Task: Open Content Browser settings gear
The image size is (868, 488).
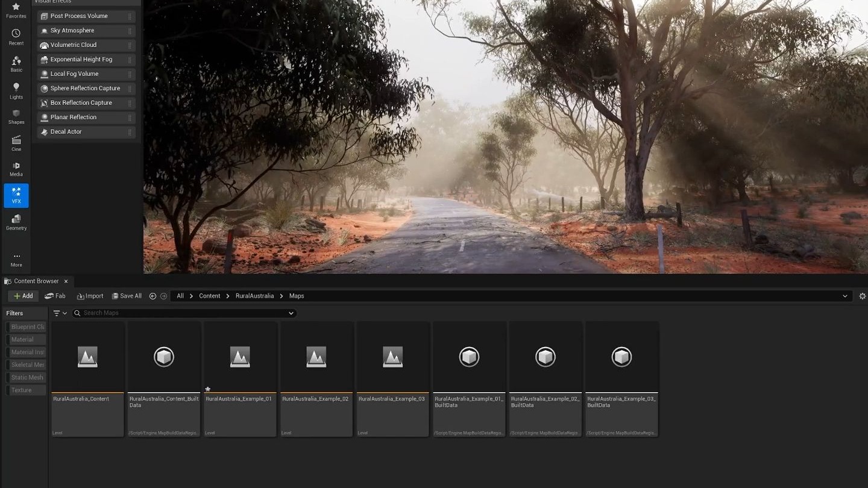Action: click(862, 296)
